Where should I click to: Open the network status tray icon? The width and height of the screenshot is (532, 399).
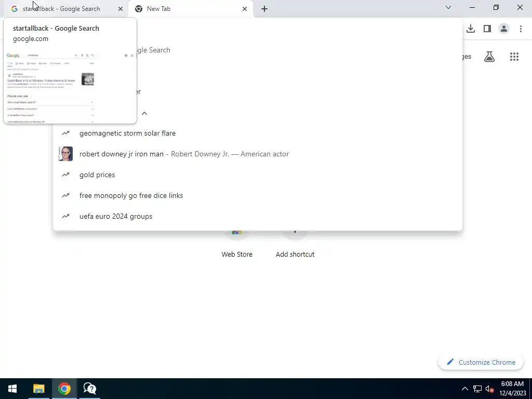point(477,389)
